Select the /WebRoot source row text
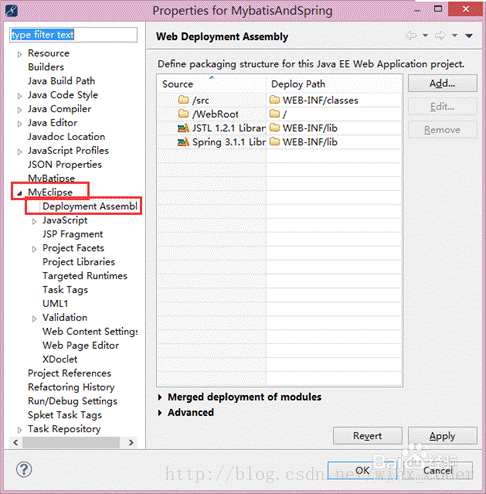This screenshot has height=494, width=486. pyautogui.click(x=215, y=114)
